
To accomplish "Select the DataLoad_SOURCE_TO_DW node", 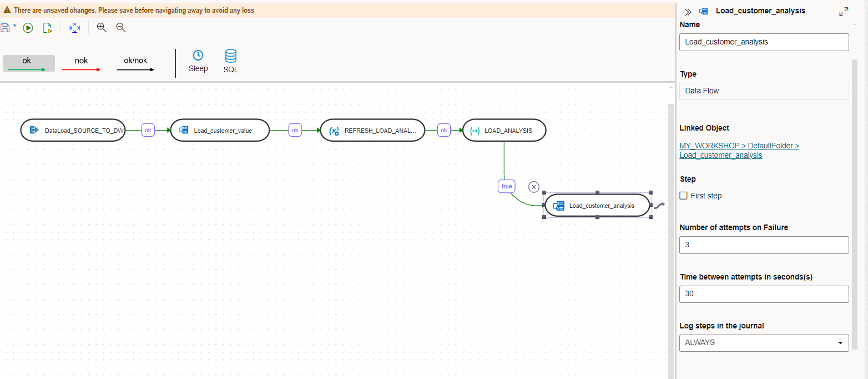I will click(73, 131).
